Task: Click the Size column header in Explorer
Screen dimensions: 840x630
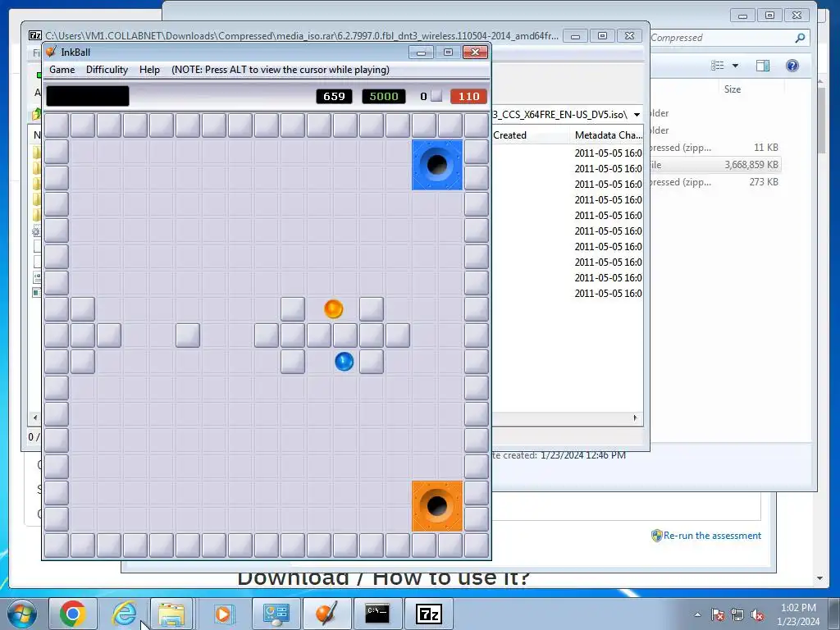Action: tap(733, 89)
